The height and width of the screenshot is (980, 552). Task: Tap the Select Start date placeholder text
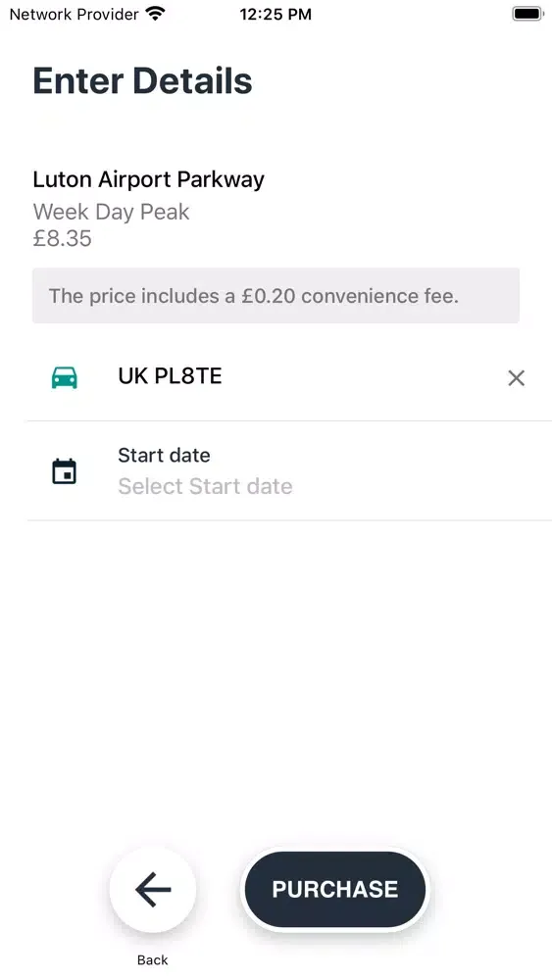205,486
